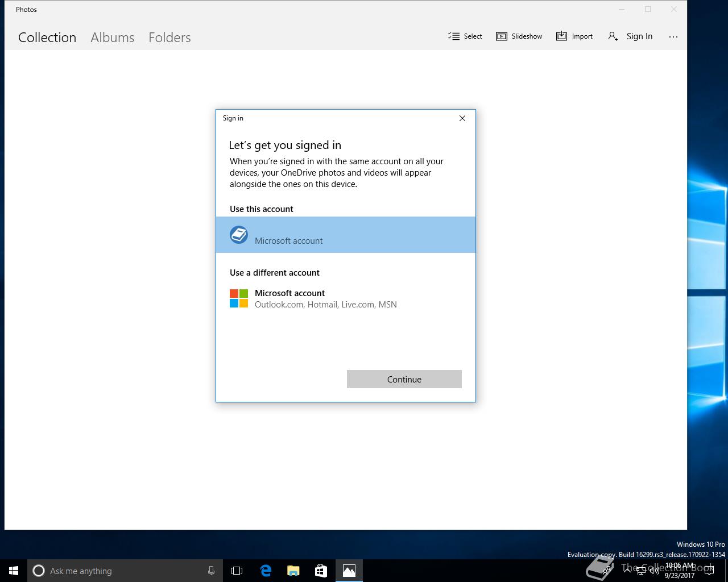Image resolution: width=728 pixels, height=582 pixels.
Task: Click the Continue button
Action: 404,379
